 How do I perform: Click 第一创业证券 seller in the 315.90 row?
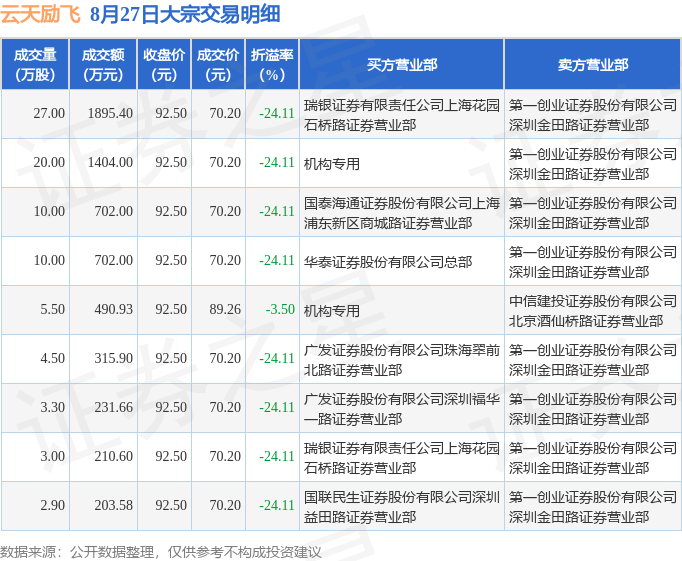click(x=593, y=360)
